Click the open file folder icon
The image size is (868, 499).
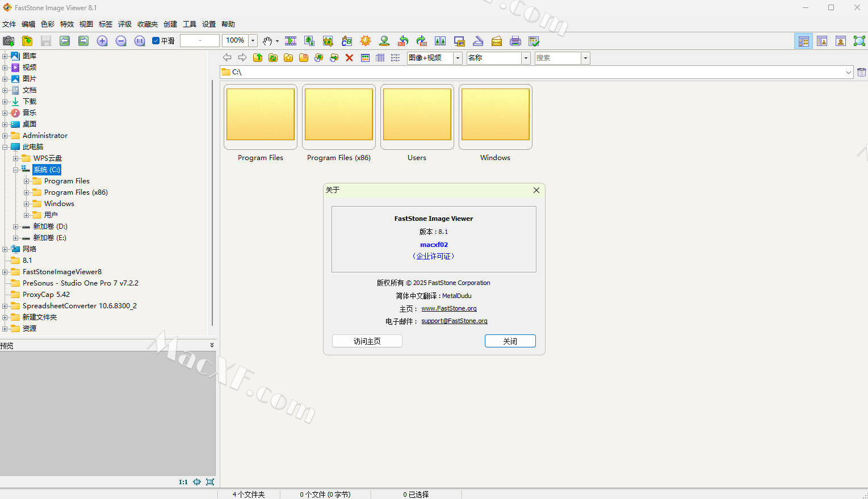point(27,41)
